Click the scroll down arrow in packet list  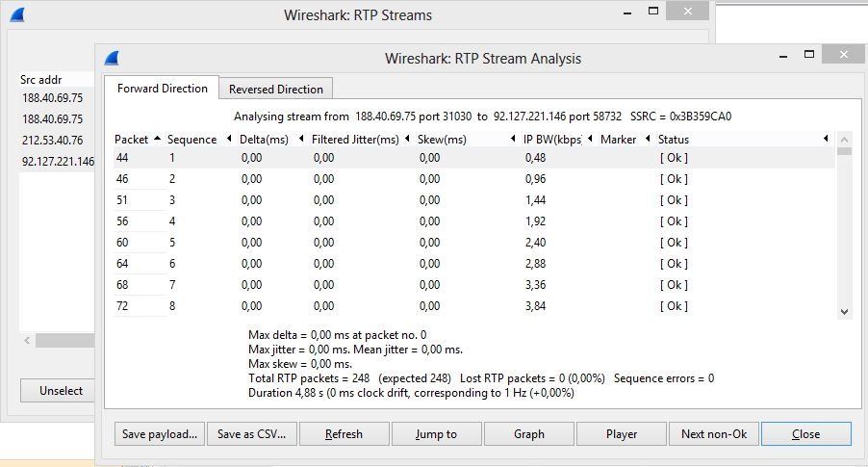click(844, 311)
